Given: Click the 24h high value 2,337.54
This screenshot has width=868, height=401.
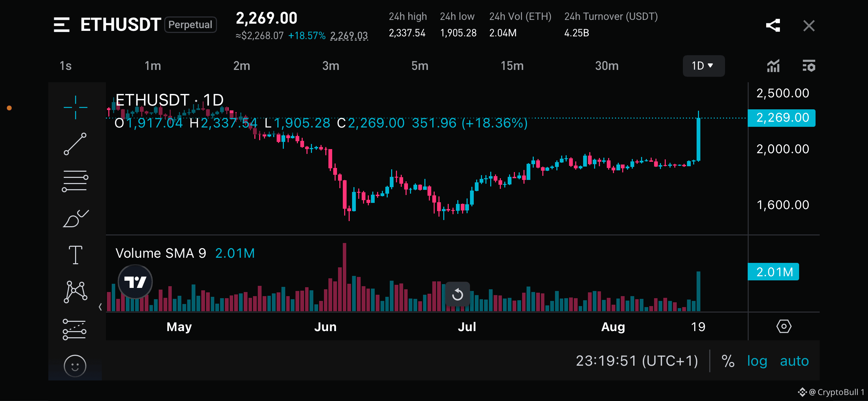Looking at the screenshot, I should tap(407, 33).
